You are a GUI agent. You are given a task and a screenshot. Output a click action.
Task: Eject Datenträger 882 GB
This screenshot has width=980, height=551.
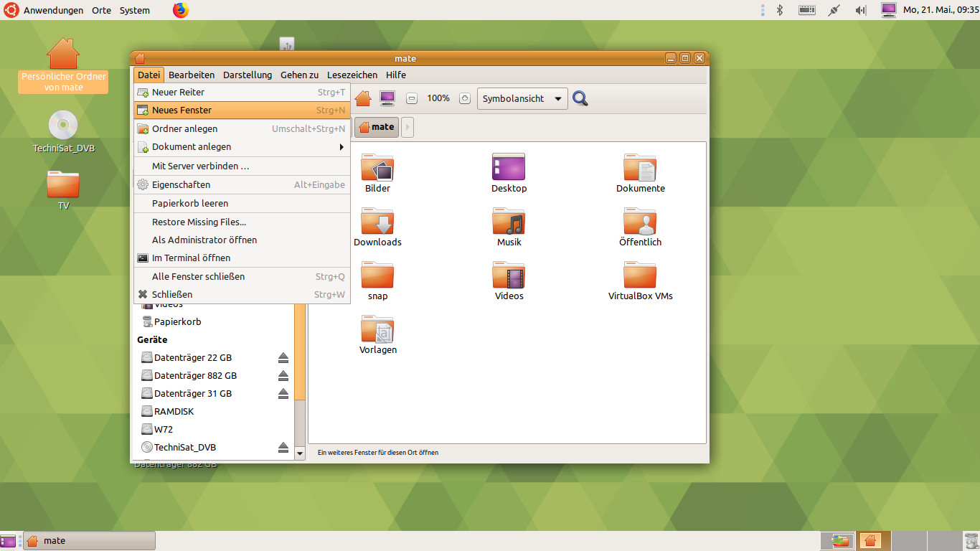coord(283,375)
